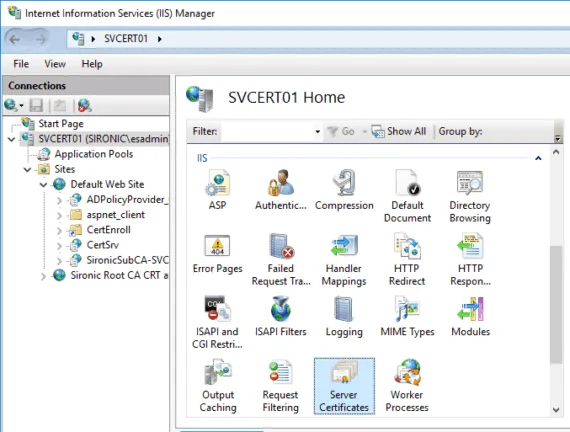Open the Authentication feature
Viewport: 570px width, 432px height.
[280, 190]
